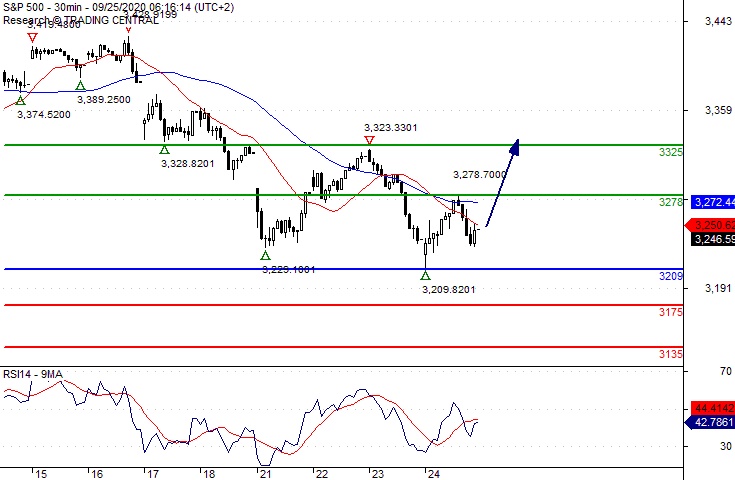Click the green triangle marker above 3,209.8201
This screenshot has height=480, width=735.
(x=425, y=275)
